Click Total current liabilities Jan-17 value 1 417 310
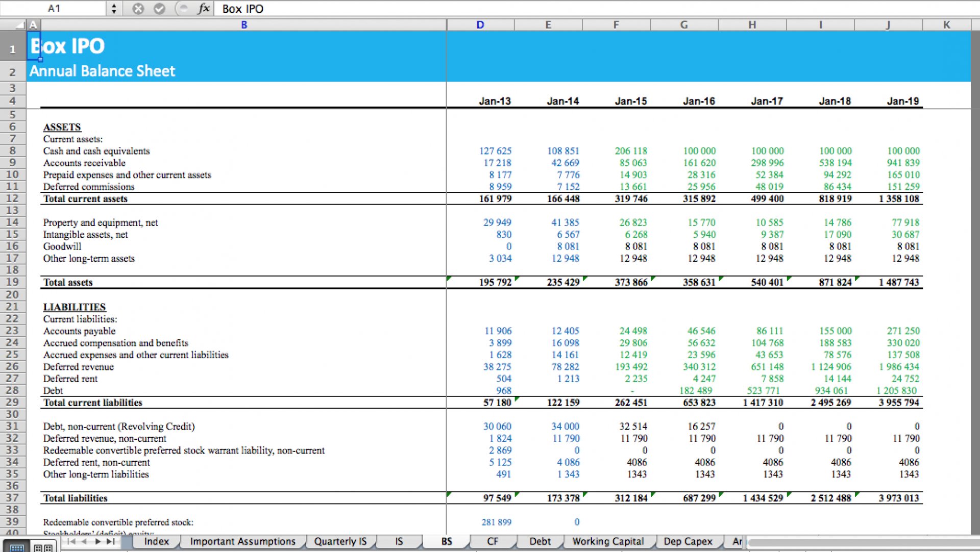The height and width of the screenshot is (552, 980). tap(763, 403)
